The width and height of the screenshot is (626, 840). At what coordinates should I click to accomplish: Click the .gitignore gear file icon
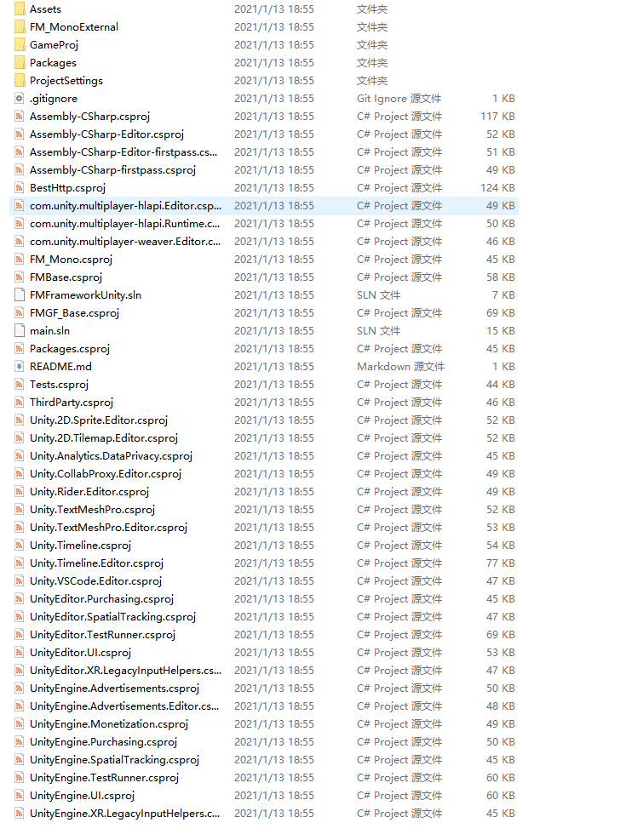point(20,98)
